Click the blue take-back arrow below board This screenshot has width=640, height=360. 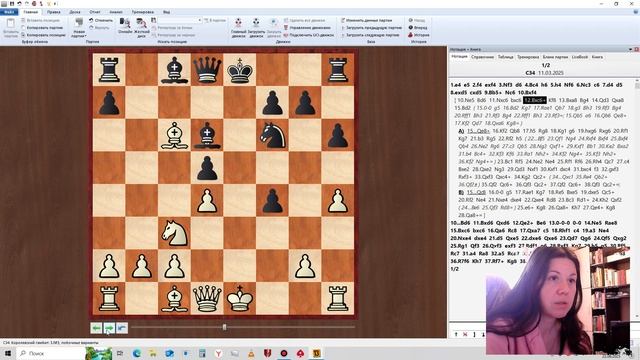(122, 328)
